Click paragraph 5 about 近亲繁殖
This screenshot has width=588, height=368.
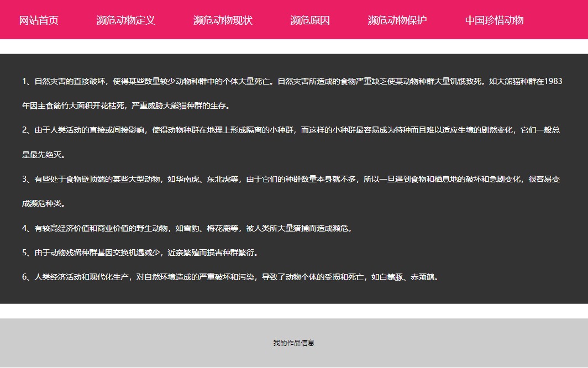pos(140,253)
